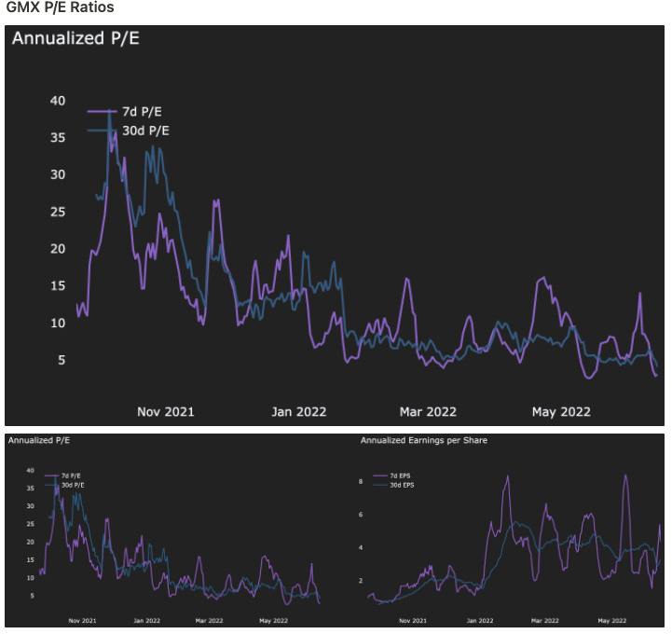
Task: Click 'Jan 2022' x-axis label on large chart
Action: pyautogui.click(x=298, y=412)
